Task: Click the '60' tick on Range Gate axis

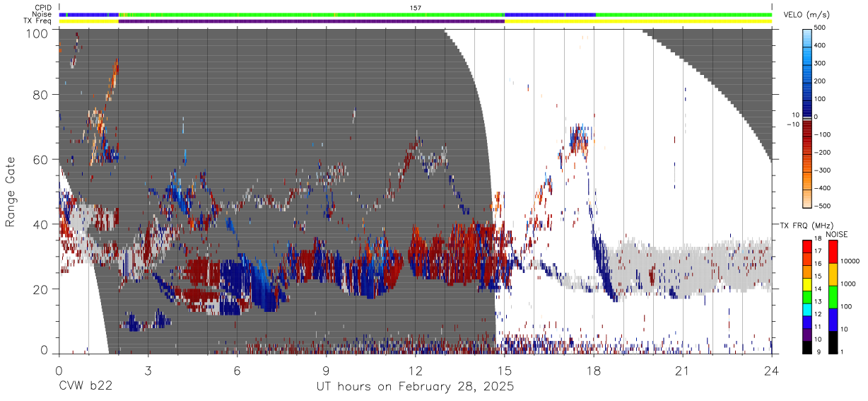Action: [41, 159]
